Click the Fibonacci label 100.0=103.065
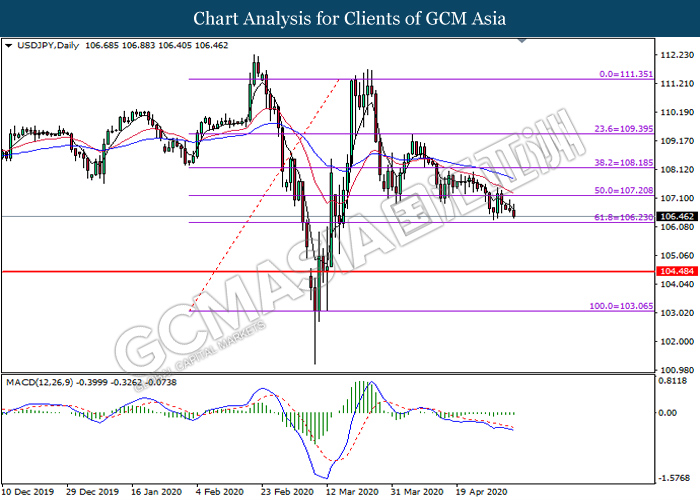The height and width of the screenshot is (500, 700). click(x=621, y=306)
